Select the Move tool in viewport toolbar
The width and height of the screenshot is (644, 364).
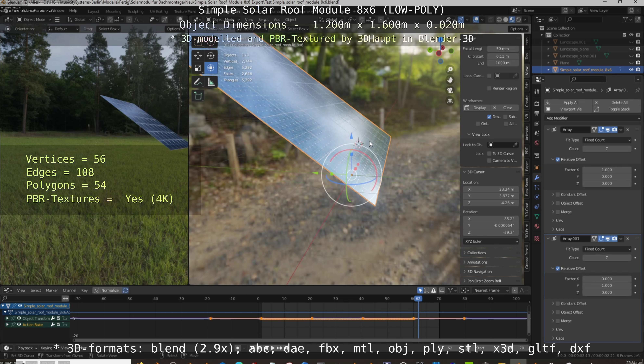(198, 56)
